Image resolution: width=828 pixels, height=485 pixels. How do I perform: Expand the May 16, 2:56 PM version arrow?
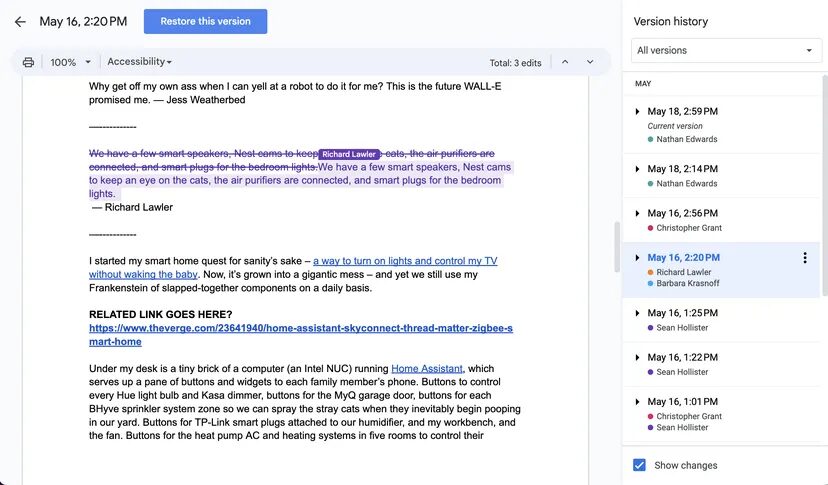coord(638,213)
